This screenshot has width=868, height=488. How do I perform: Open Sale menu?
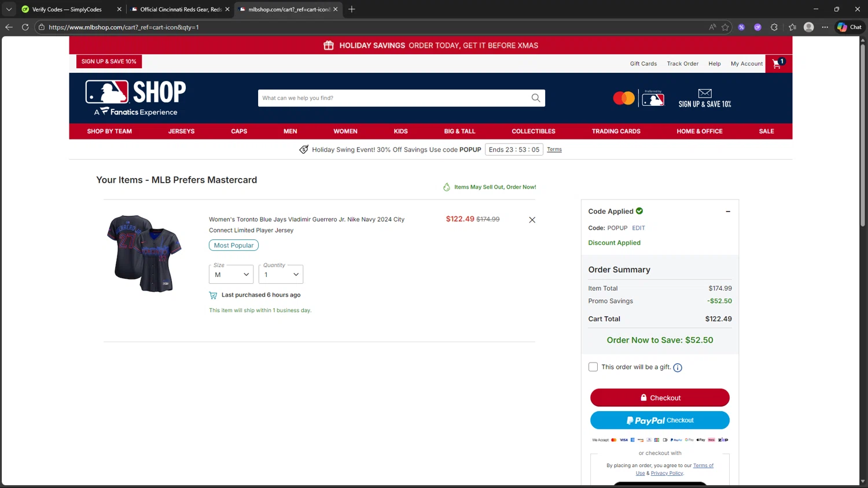point(766,131)
